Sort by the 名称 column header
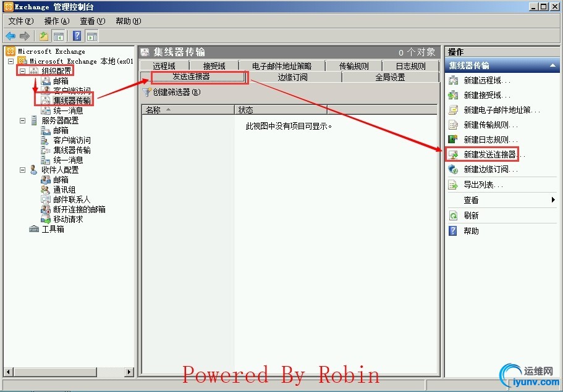This screenshot has width=563, height=392. pyautogui.click(x=188, y=110)
